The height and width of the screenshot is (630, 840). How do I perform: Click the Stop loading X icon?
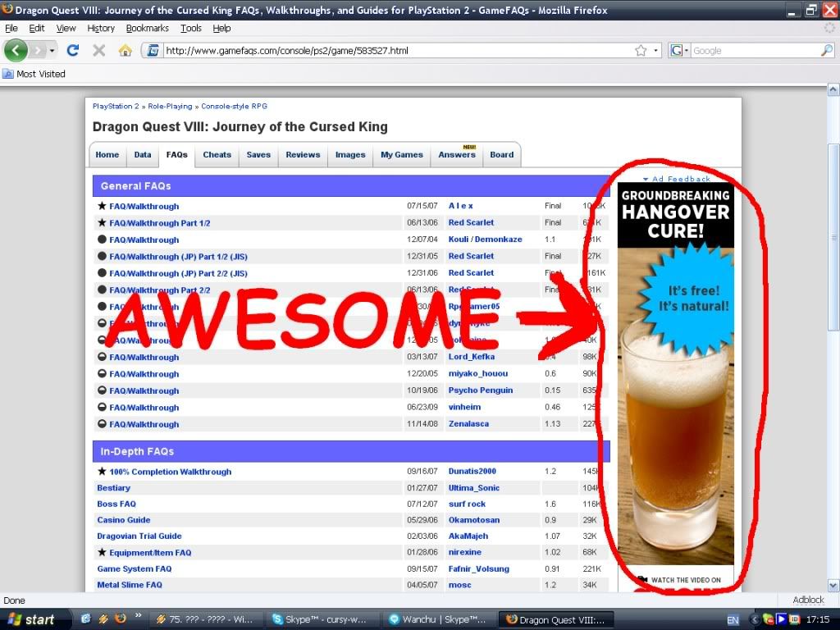(98, 50)
